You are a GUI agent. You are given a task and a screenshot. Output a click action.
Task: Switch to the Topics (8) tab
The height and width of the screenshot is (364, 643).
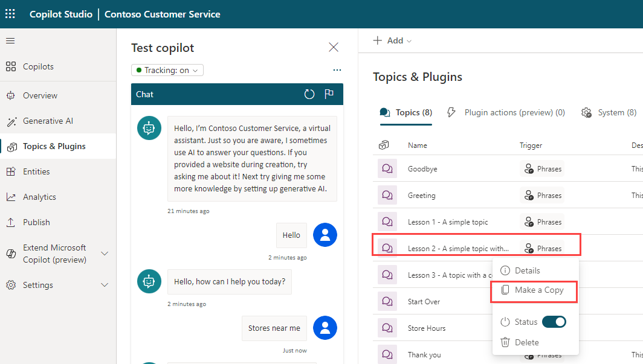tap(406, 113)
